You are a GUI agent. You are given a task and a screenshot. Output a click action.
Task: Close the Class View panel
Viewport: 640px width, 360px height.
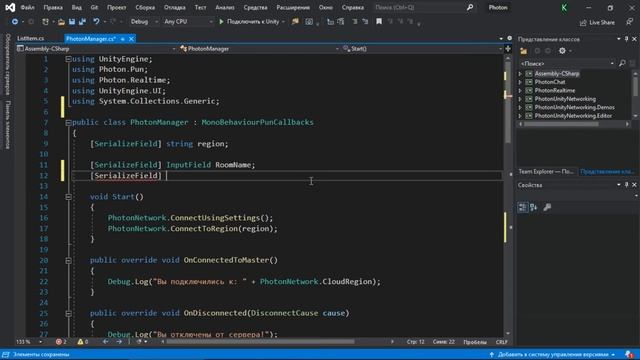634,39
